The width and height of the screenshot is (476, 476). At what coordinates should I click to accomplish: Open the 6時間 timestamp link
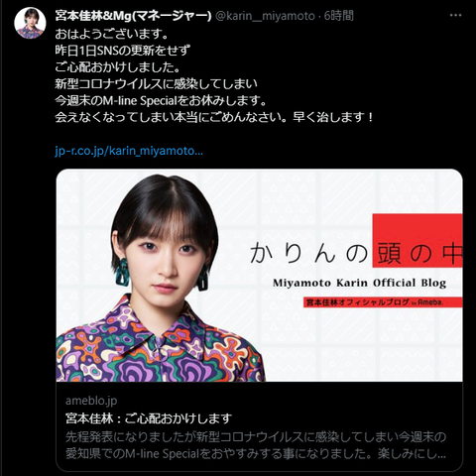click(x=339, y=16)
